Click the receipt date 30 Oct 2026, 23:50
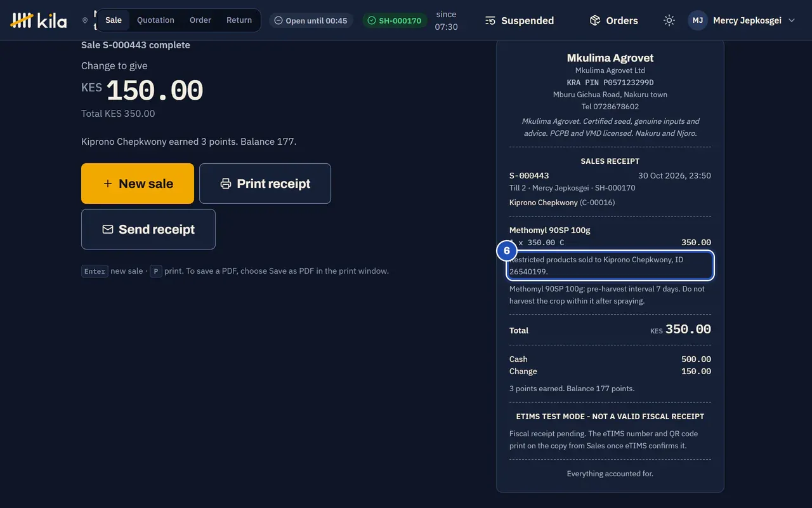 click(x=674, y=175)
